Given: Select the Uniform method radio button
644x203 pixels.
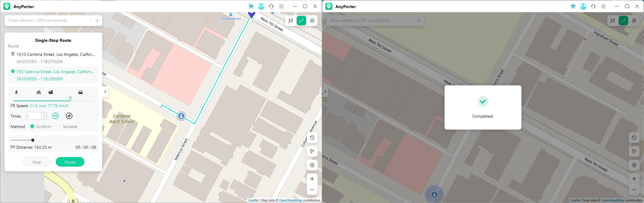Looking at the screenshot, I should pos(32,127).
